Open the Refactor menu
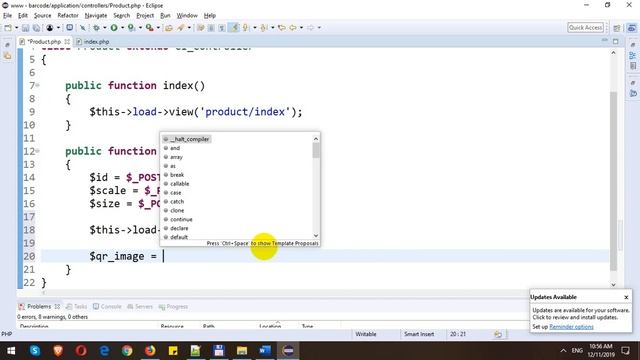This screenshot has width=640, height=360. 68,16
